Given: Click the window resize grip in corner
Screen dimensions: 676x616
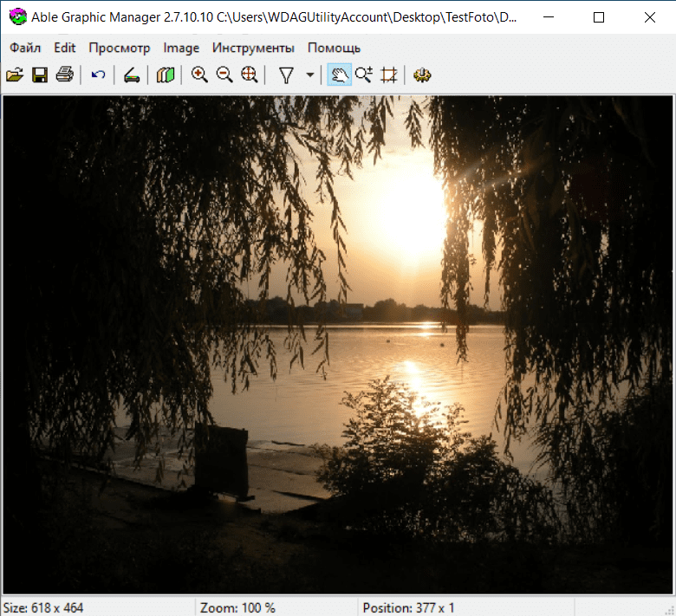Looking at the screenshot, I should point(670,609).
